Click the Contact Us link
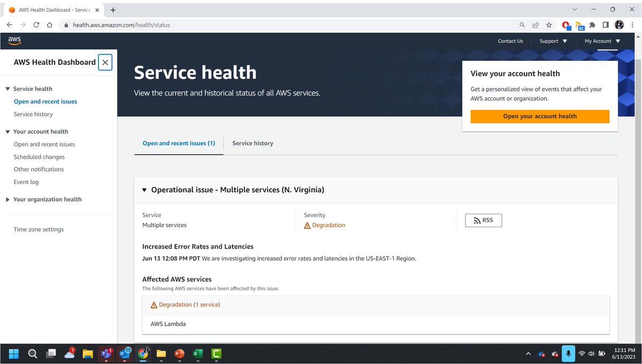This screenshot has height=364, width=642. (x=510, y=41)
